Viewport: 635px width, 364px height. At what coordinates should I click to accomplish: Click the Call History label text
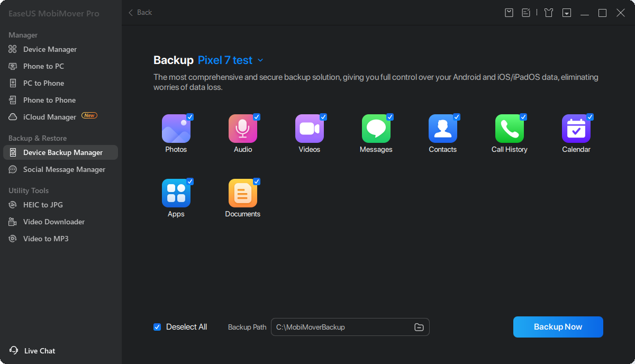click(510, 150)
